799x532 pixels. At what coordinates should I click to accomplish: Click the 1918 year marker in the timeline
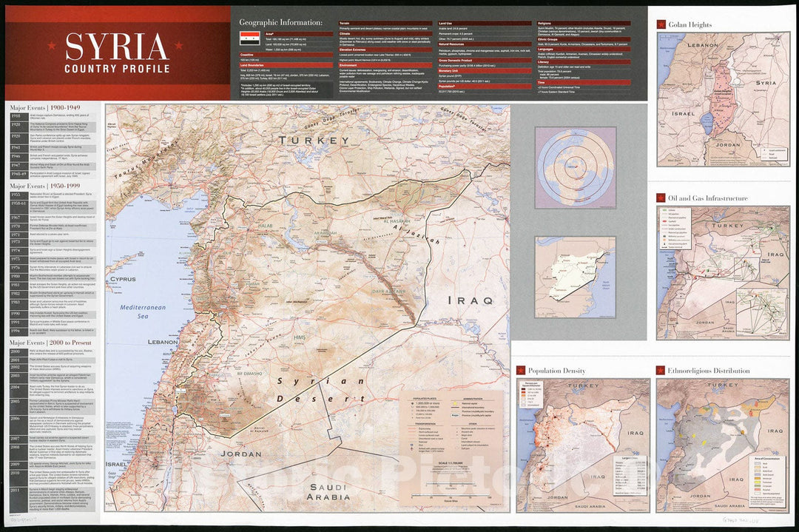coord(16,117)
